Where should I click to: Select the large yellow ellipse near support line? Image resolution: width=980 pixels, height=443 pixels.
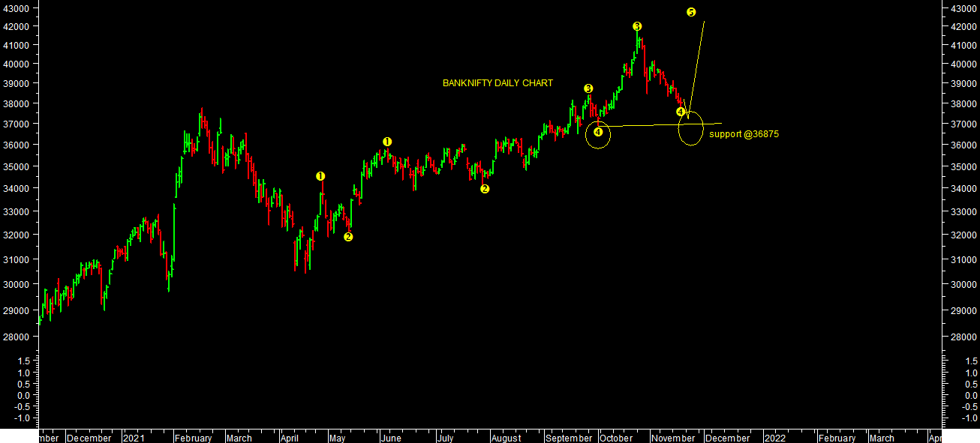point(691,127)
